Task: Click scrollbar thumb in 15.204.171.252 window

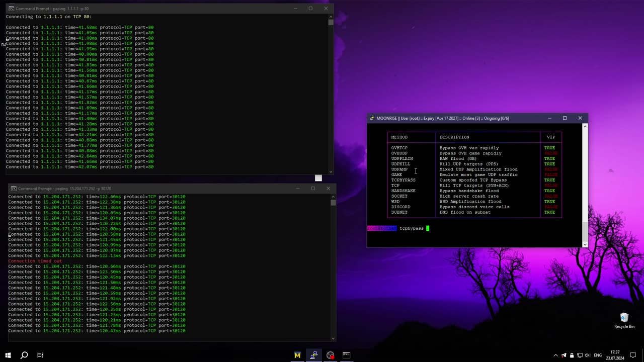Action: (333, 202)
